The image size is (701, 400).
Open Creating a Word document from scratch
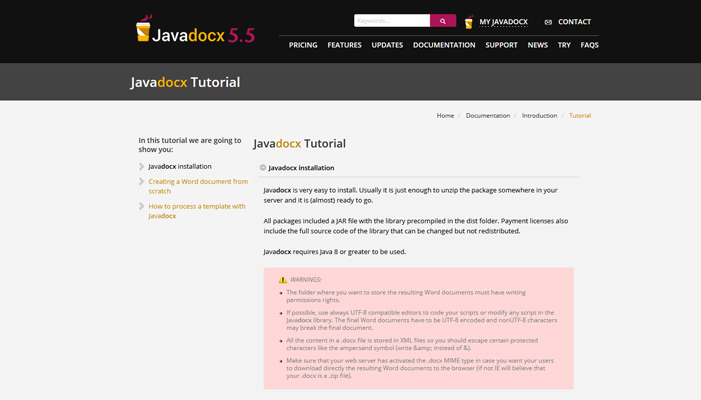coord(198,186)
